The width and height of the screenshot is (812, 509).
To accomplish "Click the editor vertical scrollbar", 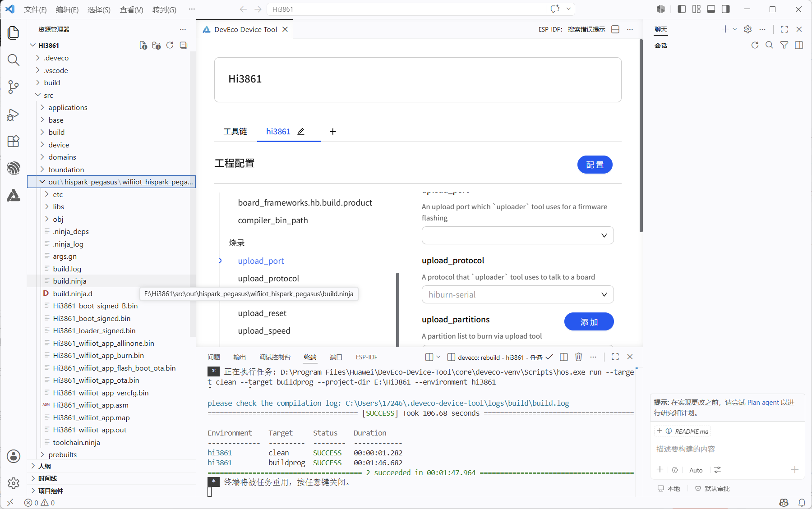I will [x=641, y=135].
